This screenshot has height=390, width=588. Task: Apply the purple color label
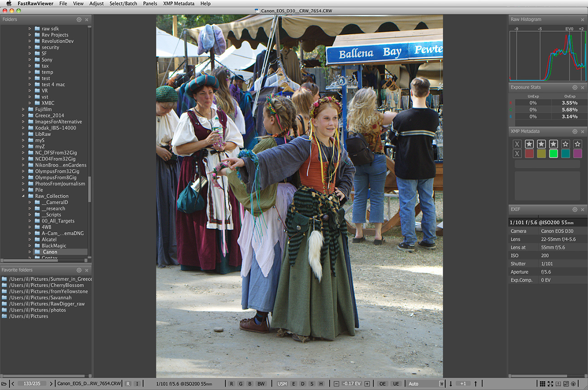(x=577, y=154)
